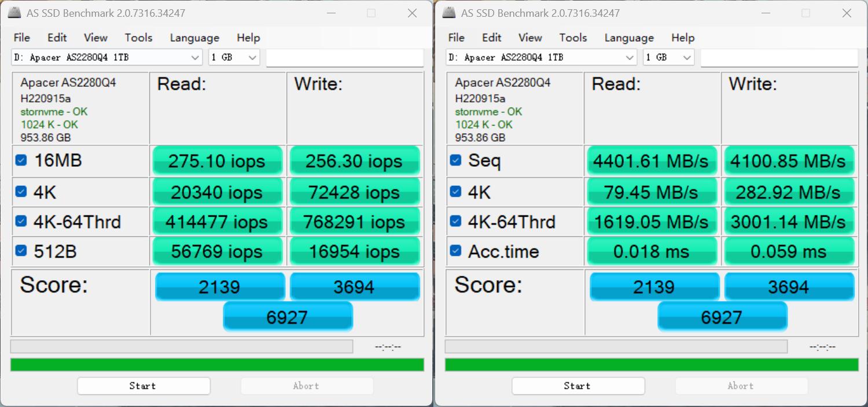The width and height of the screenshot is (868, 407).
Task: Click the 16954 iops 512B write value
Action: (x=354, y=251)
